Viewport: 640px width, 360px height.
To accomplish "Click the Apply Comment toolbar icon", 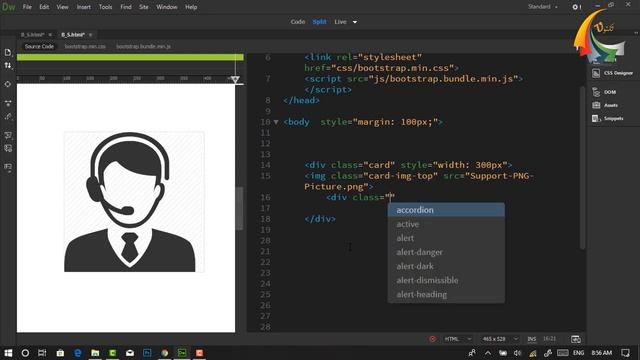I will [8, 135].
